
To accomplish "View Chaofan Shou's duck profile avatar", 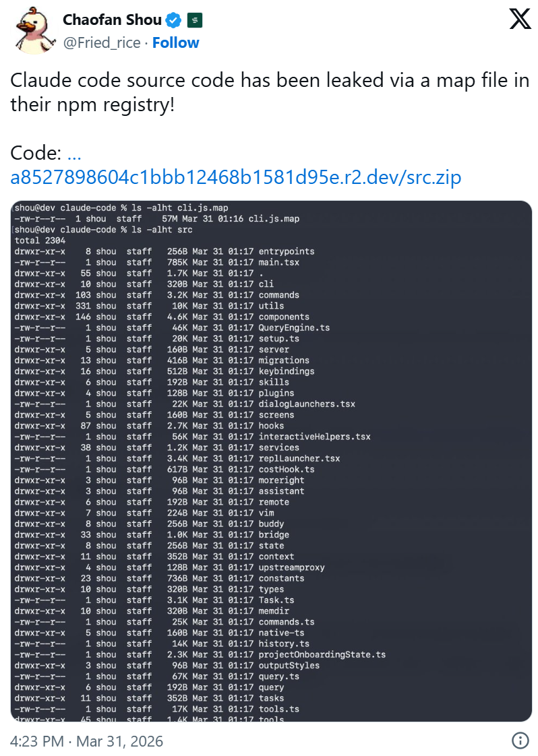I will 30,30.
